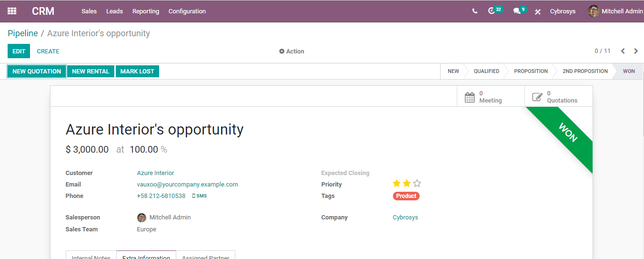Open the Action gear dropdown
The height and width of the screenshot is (259, 644).
pyautogui.click(x=292, y=51)
